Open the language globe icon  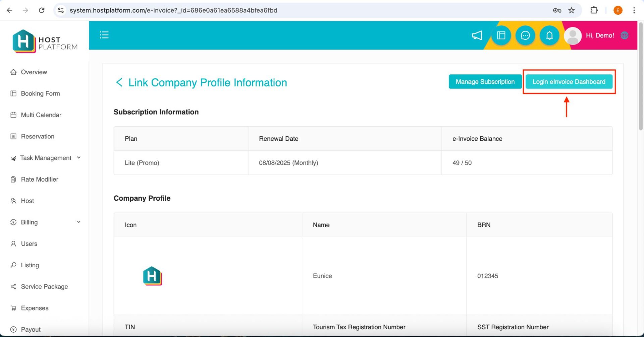[625, 35]
